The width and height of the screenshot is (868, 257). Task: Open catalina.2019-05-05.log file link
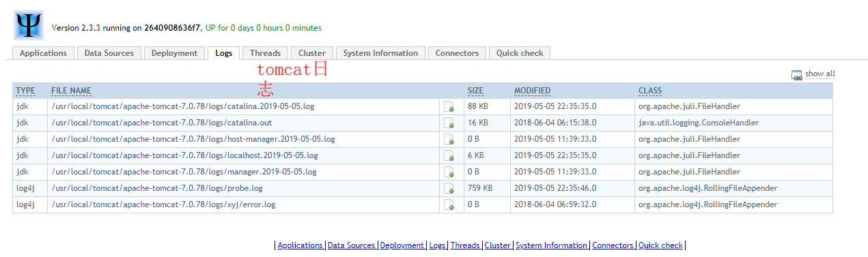pyautogui.click(x=183, y=106)
